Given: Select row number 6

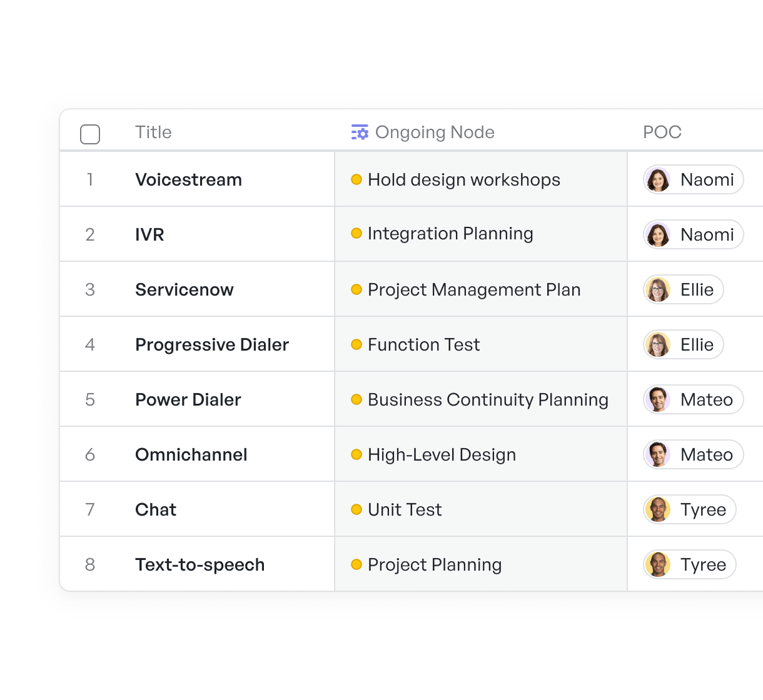Looking at the screenshot, I should coord(90,455).
